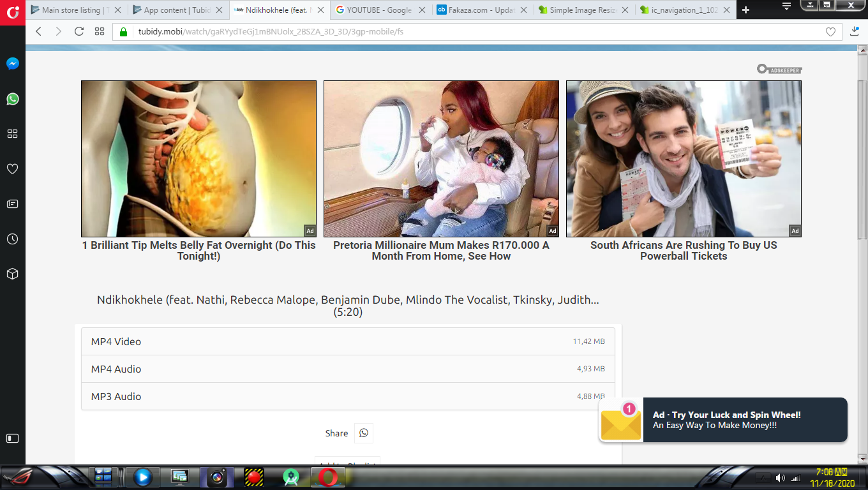The width and height of the screenshot is (868, 490).
Task: Click the network signal tray icon
Action: [x=796, y=478]
